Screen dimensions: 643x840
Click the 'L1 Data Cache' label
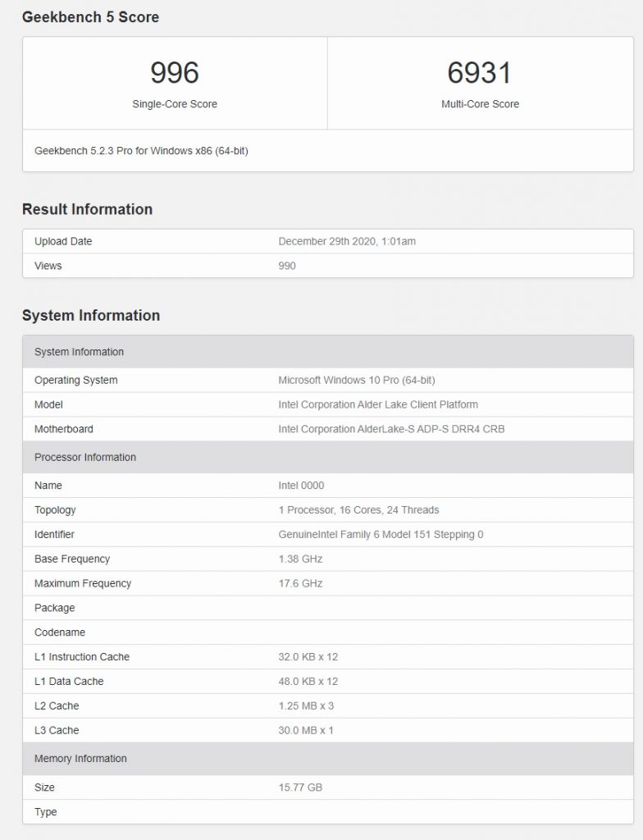tap(69, 682)
